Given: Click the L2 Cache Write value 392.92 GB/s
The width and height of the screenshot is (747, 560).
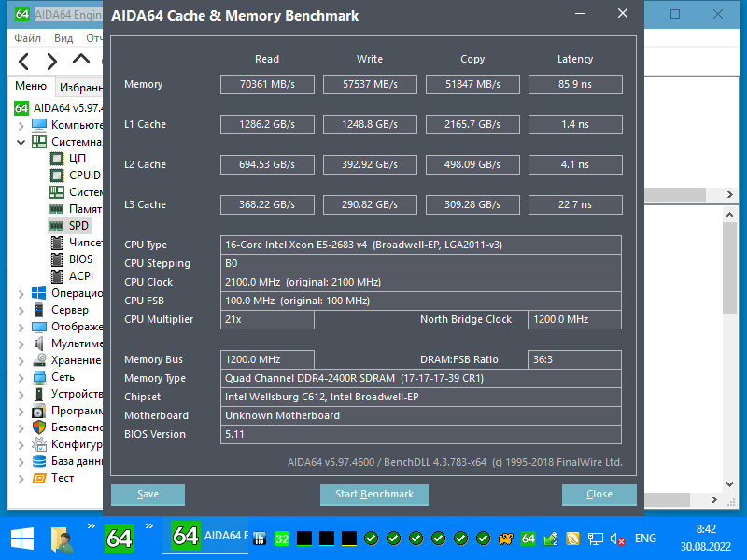Looking at the screenshot, I should [x=370, y=164].
